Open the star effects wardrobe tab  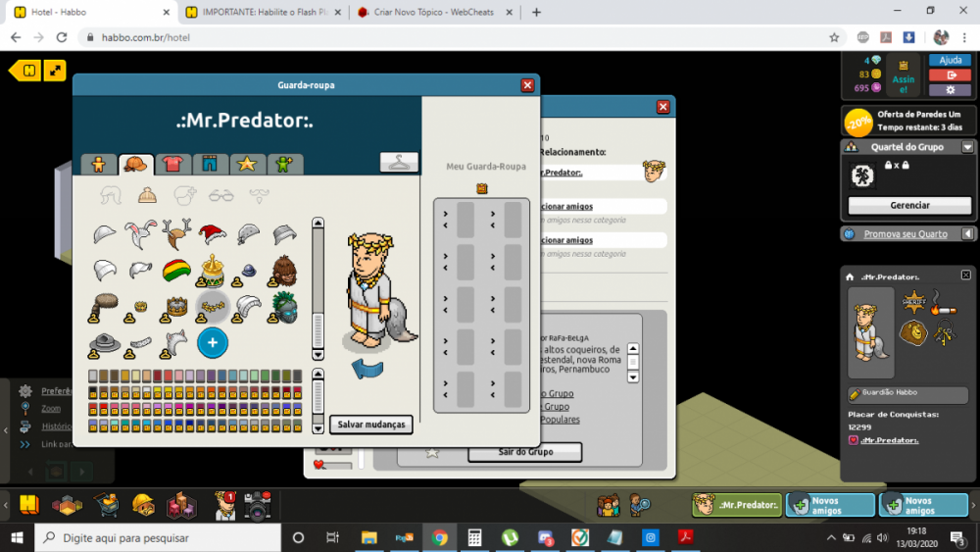pos(247,164)
